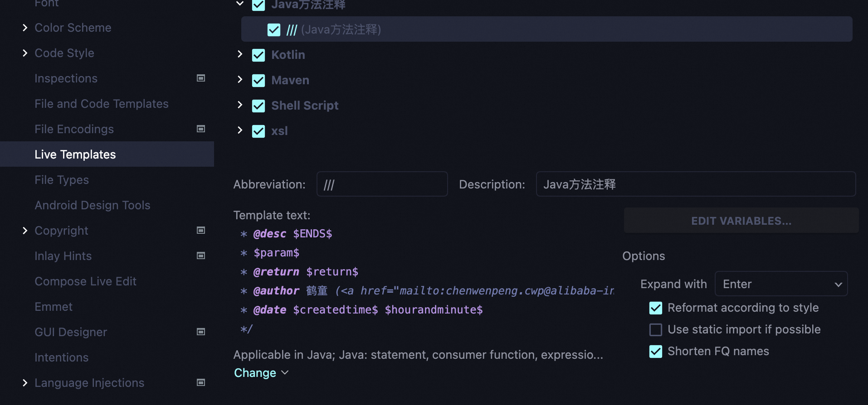Click the Edit Variables button

741,221
